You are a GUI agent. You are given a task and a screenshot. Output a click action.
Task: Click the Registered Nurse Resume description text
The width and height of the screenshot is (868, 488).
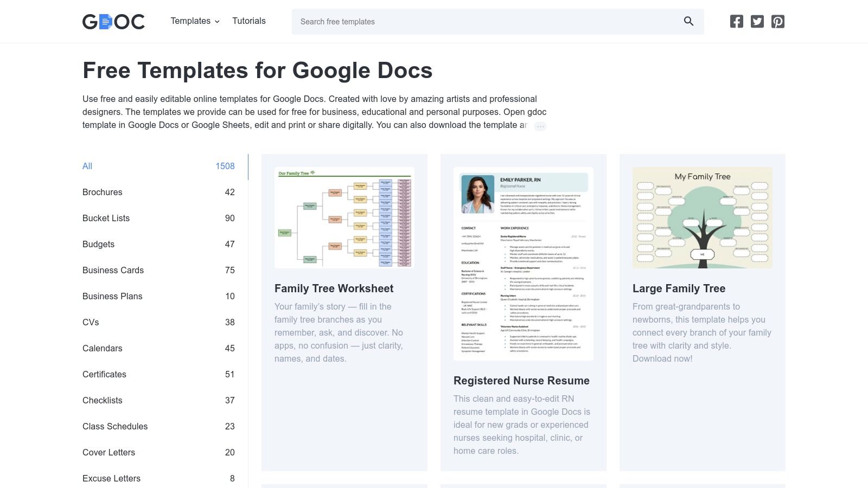(522, 425)
